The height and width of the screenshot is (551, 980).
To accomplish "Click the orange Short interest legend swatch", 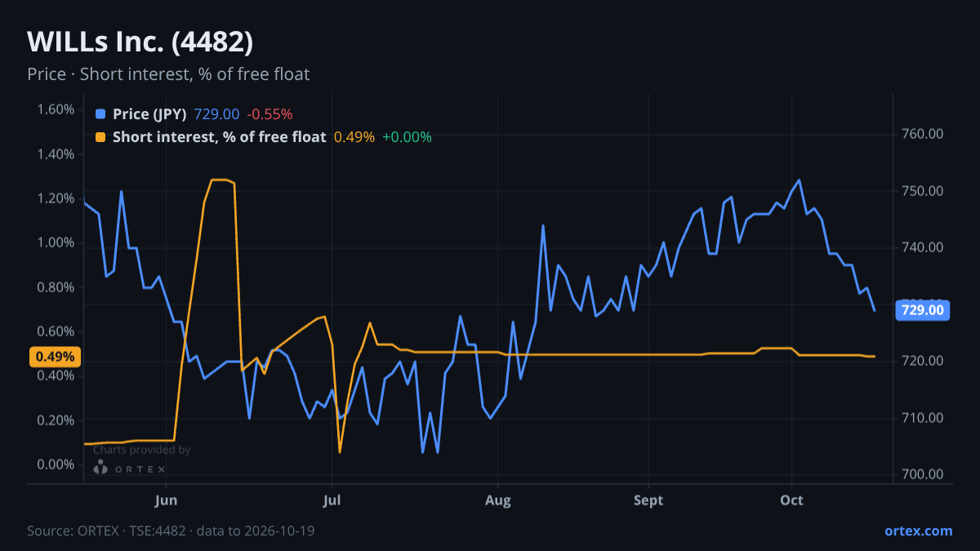I will (100, 137).
